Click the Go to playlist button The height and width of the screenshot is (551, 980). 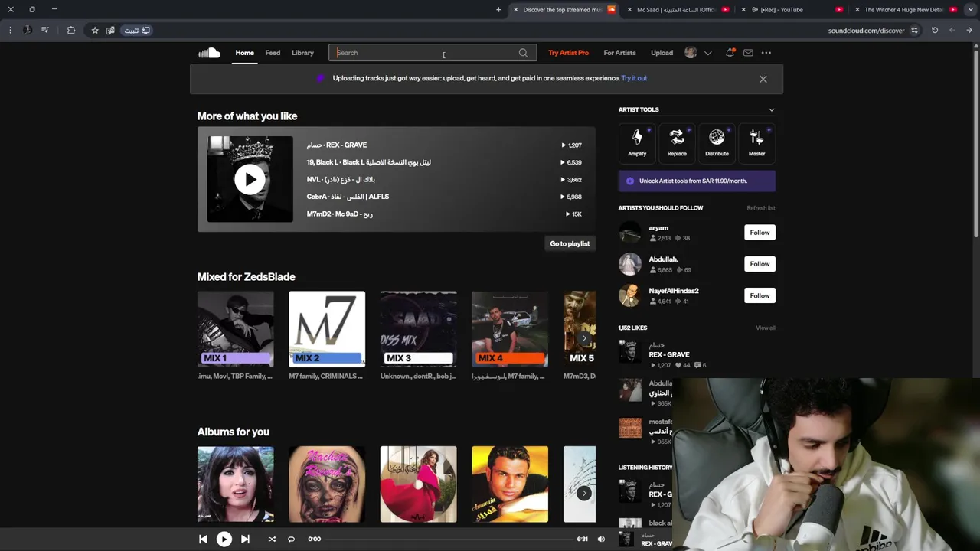pyautogui.click(x=570, y=243)
